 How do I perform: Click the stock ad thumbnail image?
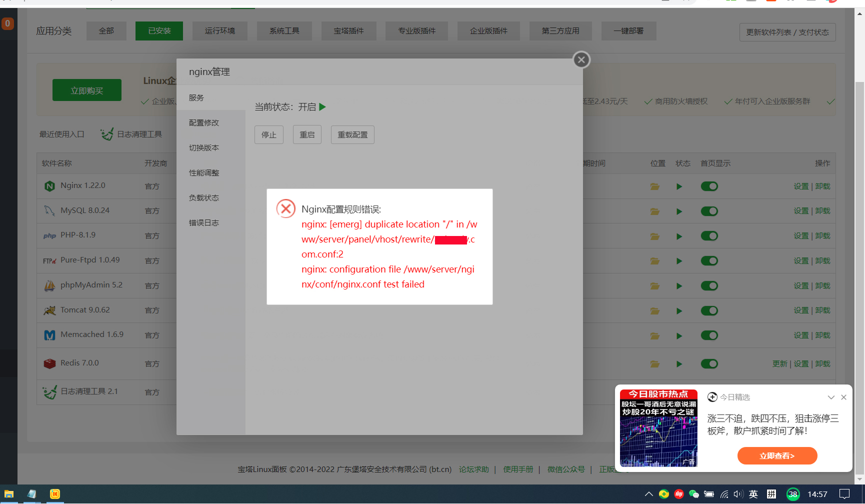tap(658, 428)
